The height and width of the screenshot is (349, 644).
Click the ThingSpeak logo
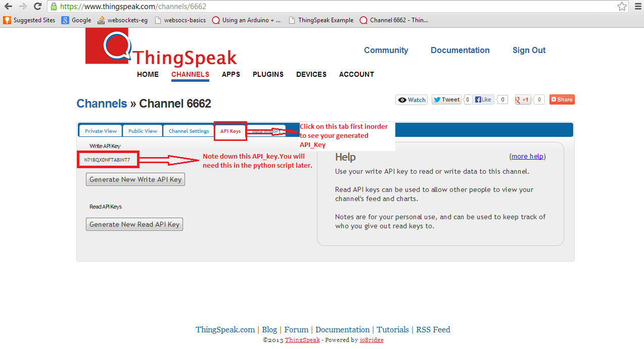click(161, 48)
